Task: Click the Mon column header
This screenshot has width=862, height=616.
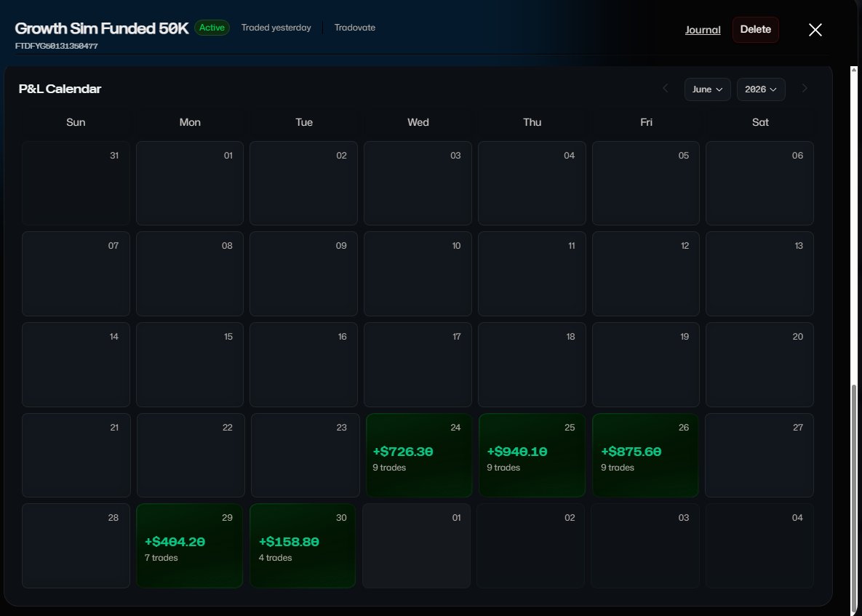Action: click(x=190, y=122)
